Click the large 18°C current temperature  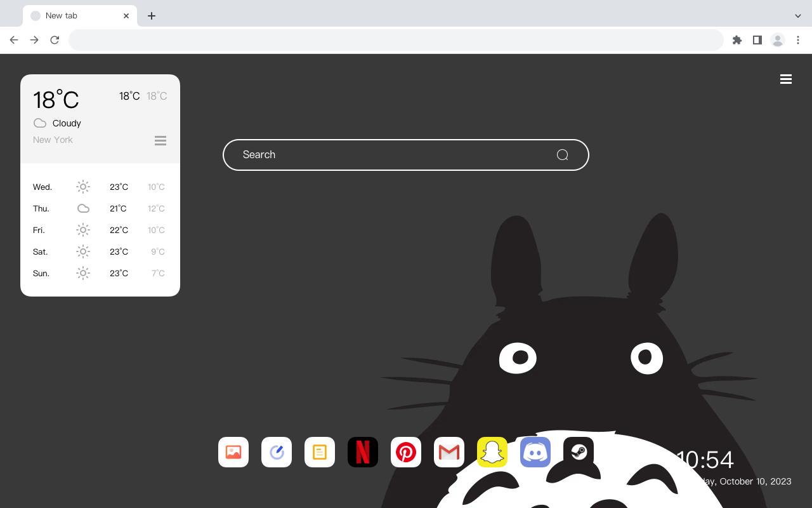pyautogui.click(x=56, y=100)
